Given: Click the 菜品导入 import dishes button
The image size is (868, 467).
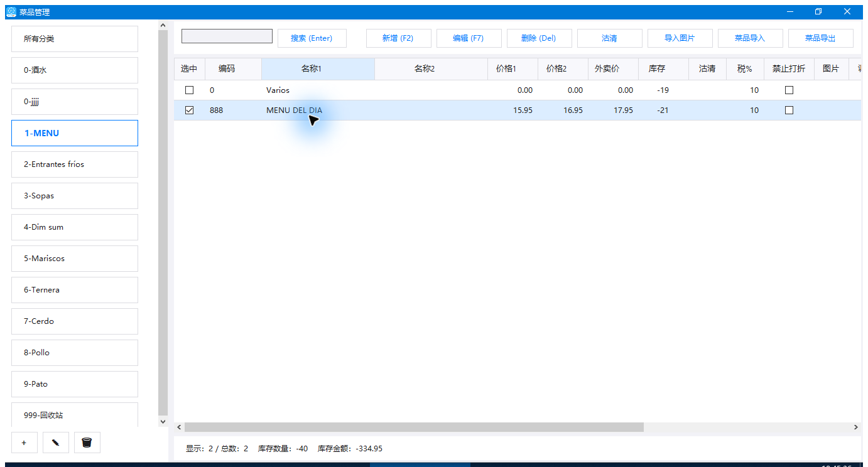Looking at the screenshot, I should coord(751,38).
